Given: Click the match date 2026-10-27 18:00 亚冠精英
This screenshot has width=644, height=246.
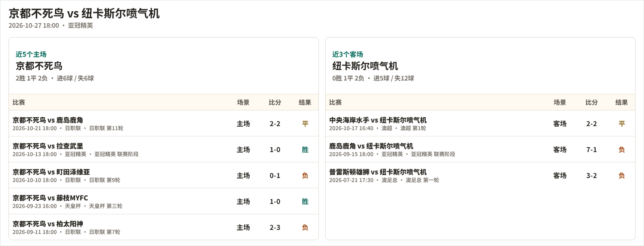Looking at the screenshot, I should click(51, 25).
